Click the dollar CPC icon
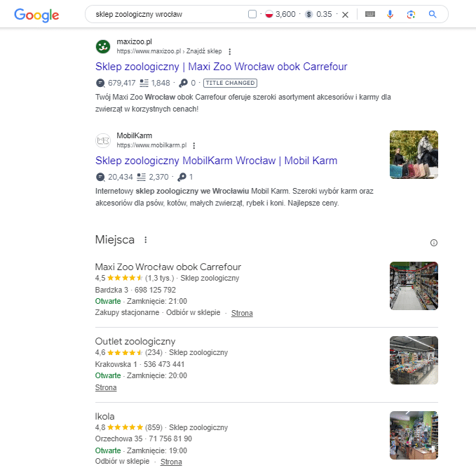 coord(308,14)
